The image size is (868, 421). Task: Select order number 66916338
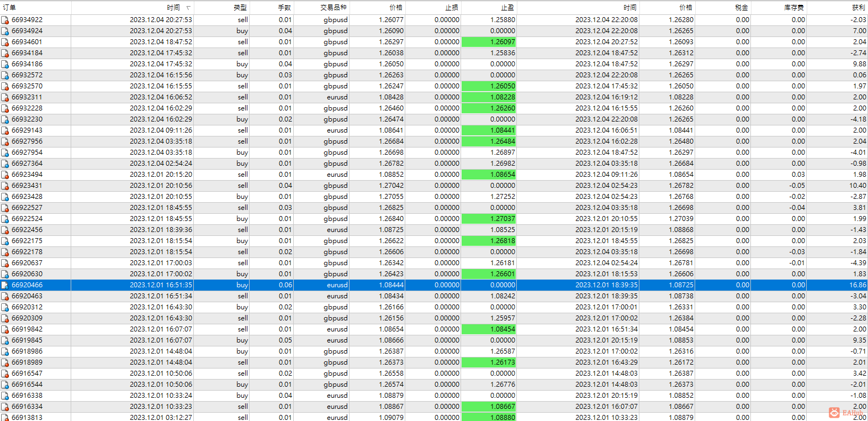click(27, 396)
